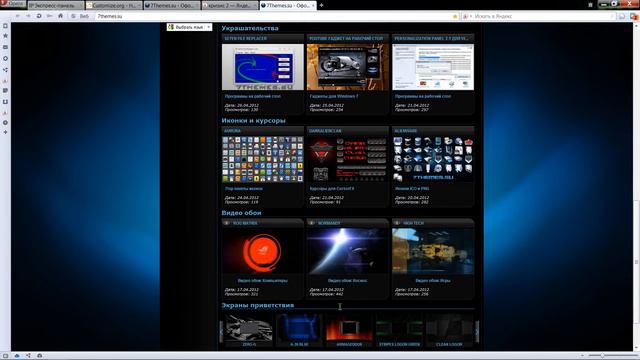Open the Видео обои section heading
Viewport: 640px width, 360px height.
click(241, 213)
